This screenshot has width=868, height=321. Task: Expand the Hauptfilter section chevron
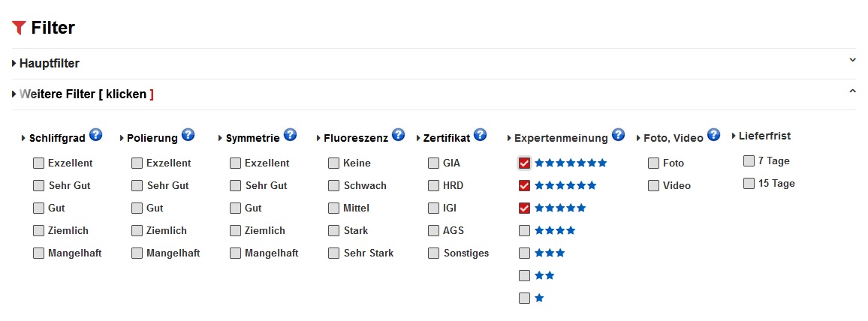[852, 60]
